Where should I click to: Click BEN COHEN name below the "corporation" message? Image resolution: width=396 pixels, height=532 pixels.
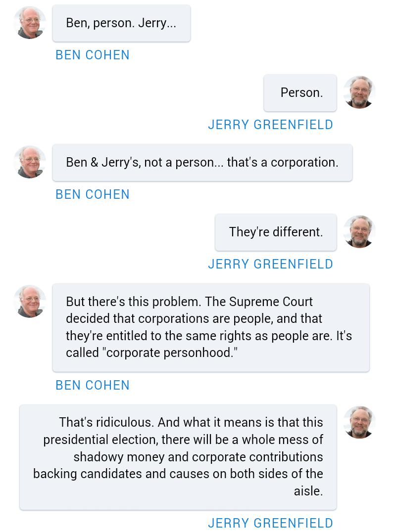click(x=93, y=194)
